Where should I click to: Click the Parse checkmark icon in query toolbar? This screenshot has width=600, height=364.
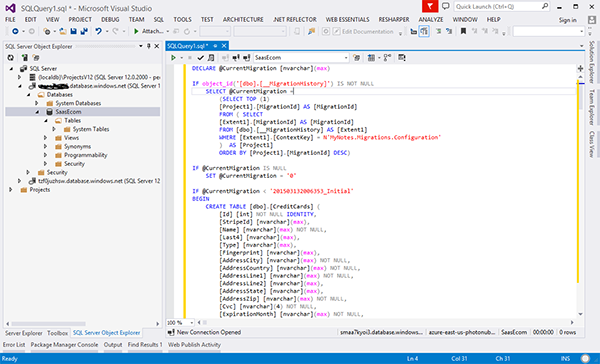(x=200, y=57)
